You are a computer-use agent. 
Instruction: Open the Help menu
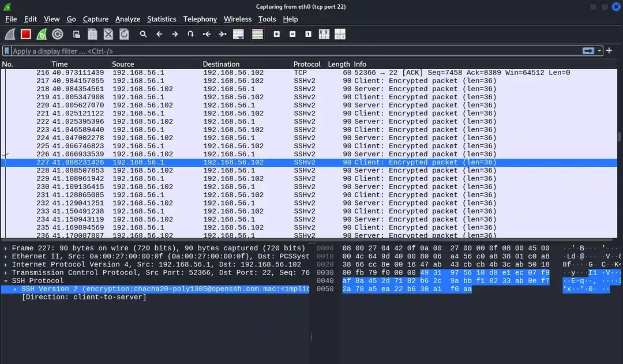[290, 19]
